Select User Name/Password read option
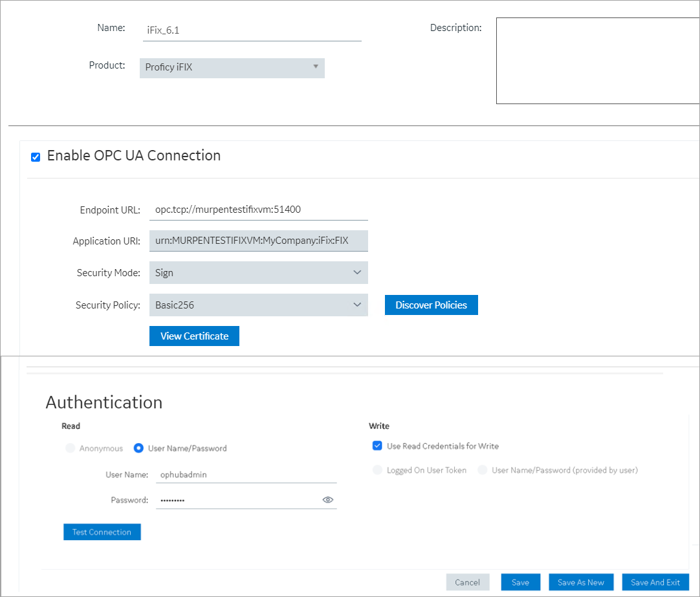This screenshot has height=597, width=700. tap(138, 448)
